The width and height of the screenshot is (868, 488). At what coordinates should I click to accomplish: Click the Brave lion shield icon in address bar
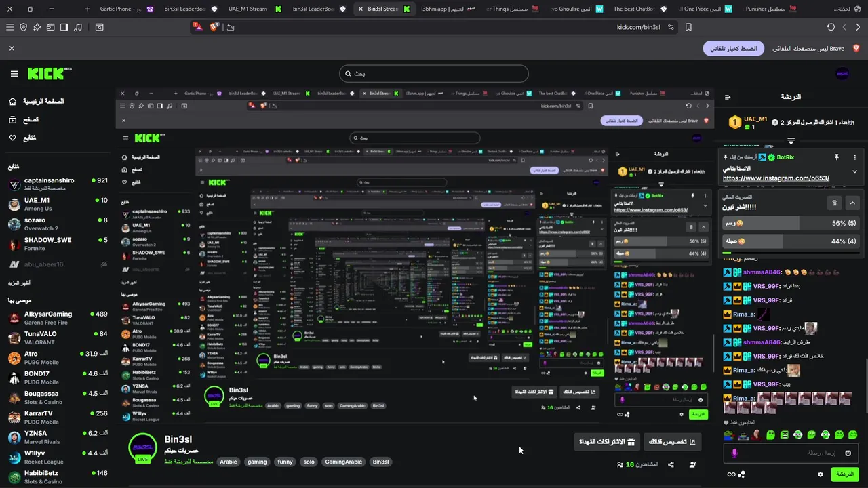[x=214, y=27]
